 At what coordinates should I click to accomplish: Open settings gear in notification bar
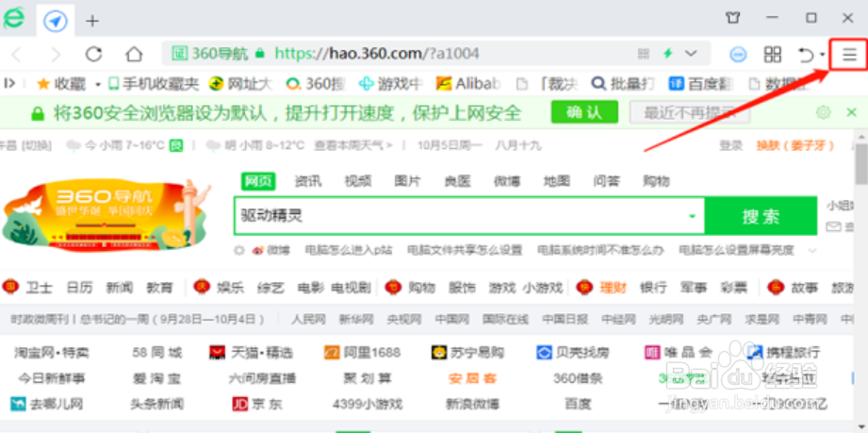(824, 112)
